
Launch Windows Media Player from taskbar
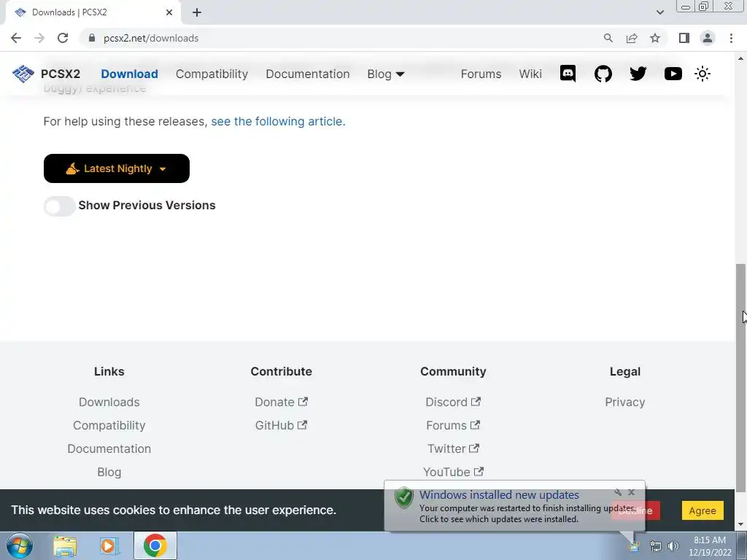109,545
